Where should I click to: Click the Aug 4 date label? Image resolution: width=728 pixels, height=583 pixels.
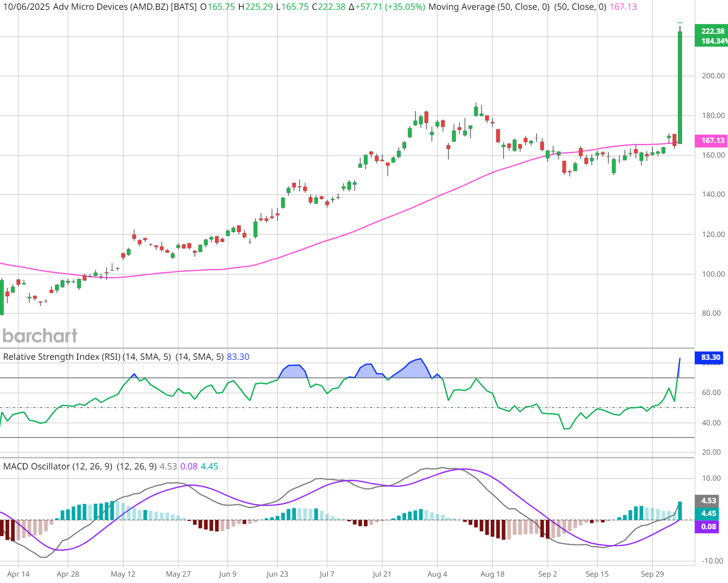point(437,574)
